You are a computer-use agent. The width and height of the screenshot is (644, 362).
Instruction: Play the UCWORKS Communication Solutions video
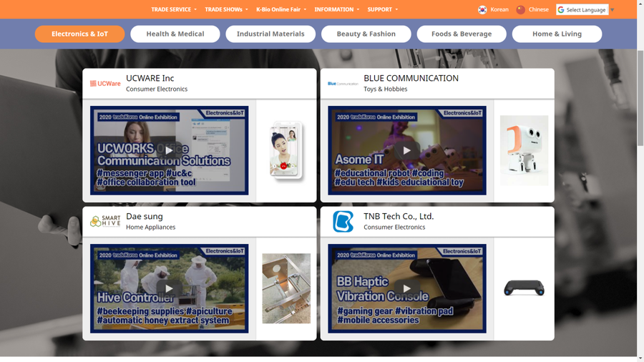click(169, 151)
